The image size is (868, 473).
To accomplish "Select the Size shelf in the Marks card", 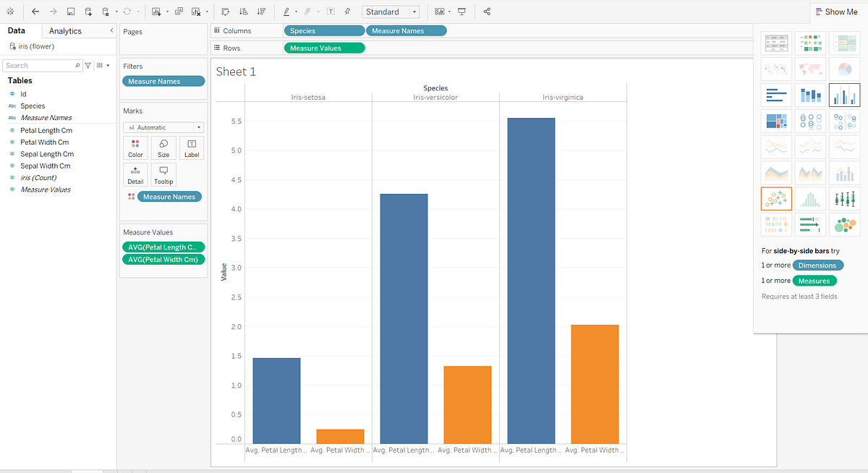I will 163,148.
